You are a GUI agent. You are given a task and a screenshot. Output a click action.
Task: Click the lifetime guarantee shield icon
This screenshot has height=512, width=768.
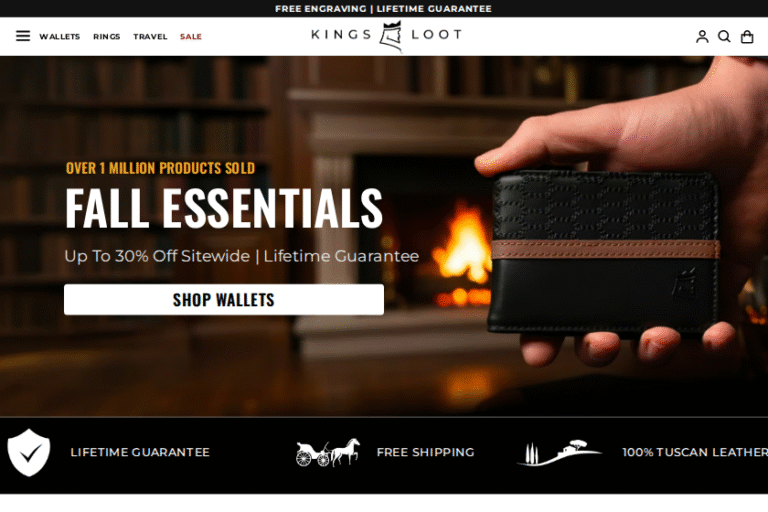point(29,452)
